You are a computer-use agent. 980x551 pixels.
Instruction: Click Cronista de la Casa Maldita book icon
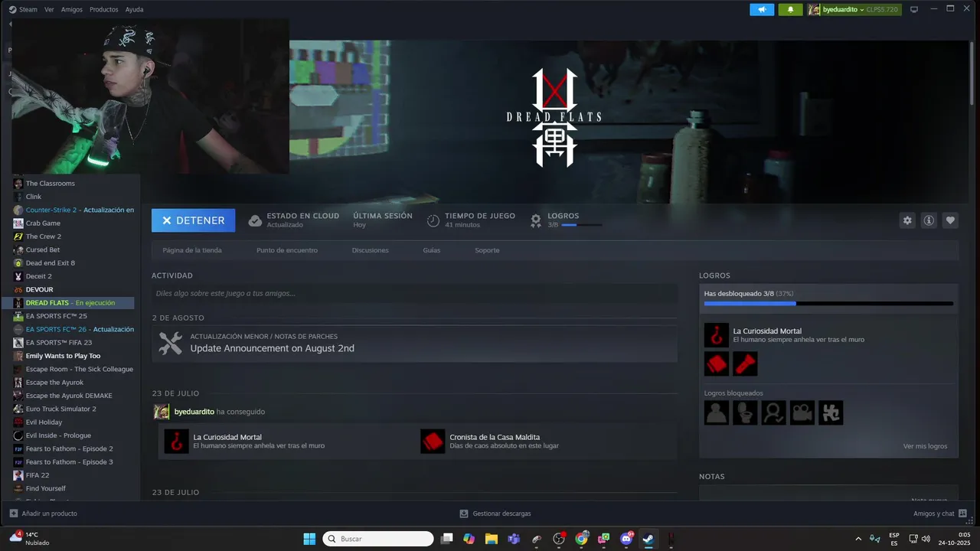point(433,441)
